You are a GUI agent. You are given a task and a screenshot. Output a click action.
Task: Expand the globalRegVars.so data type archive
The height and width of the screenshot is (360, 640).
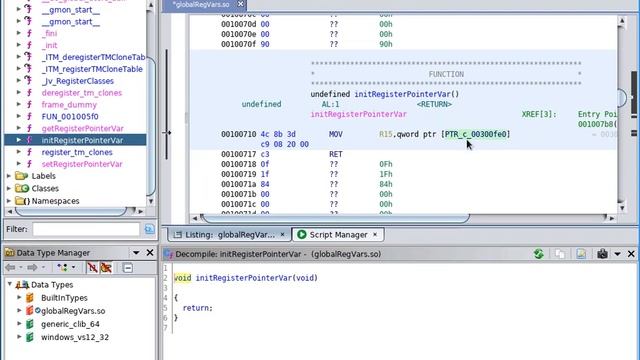tap(19, 311)
